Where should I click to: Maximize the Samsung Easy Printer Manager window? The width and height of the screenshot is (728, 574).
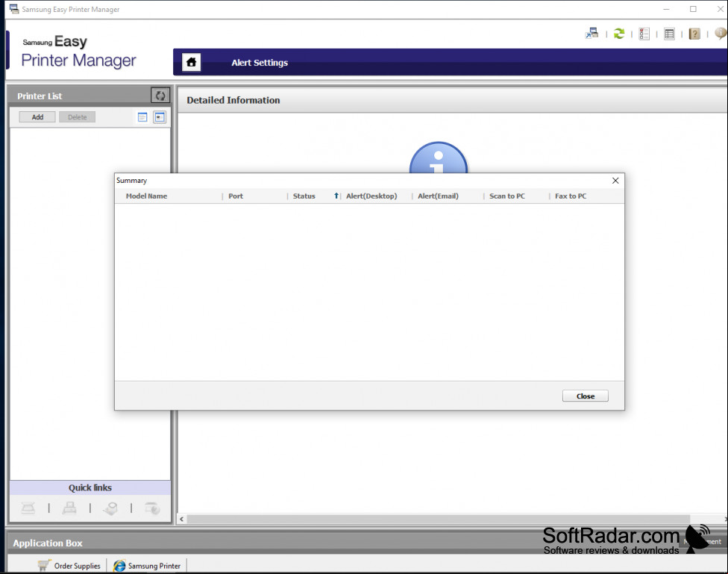[x=693, y=9]
